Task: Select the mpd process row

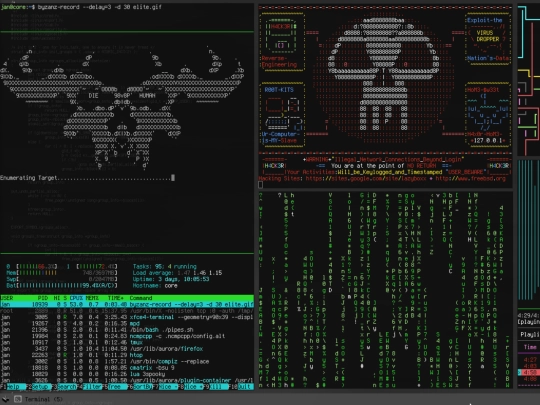Action: point(127,323)
